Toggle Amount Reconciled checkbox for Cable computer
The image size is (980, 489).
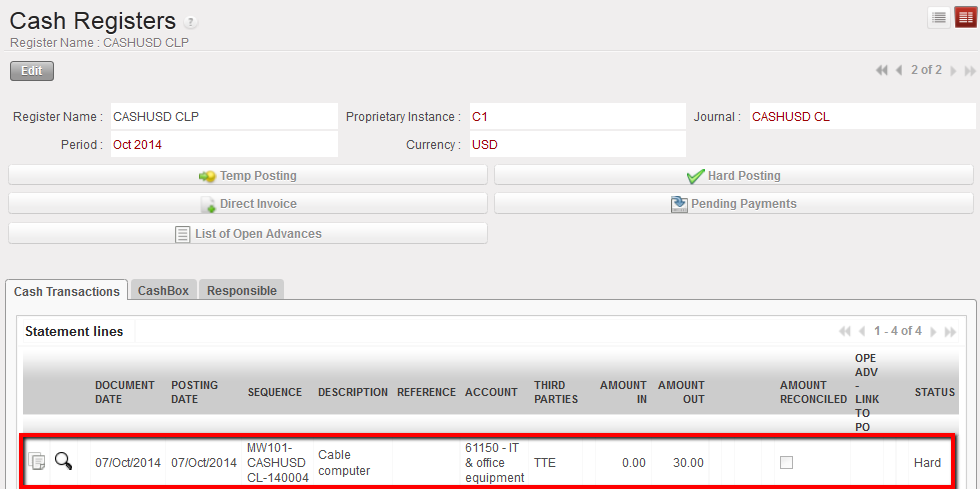click(786, 463)
